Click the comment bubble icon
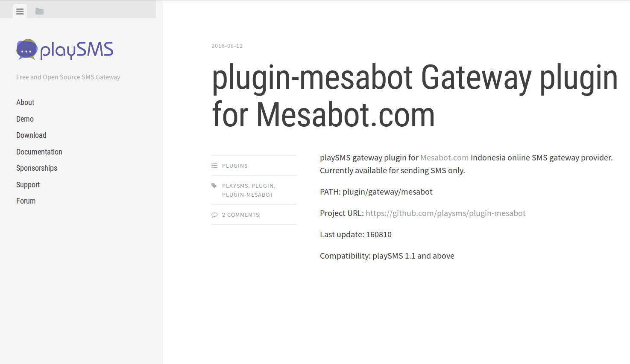The height and width of the screenshot is (364, 630). pyautogui.click(x=214, y=215)
